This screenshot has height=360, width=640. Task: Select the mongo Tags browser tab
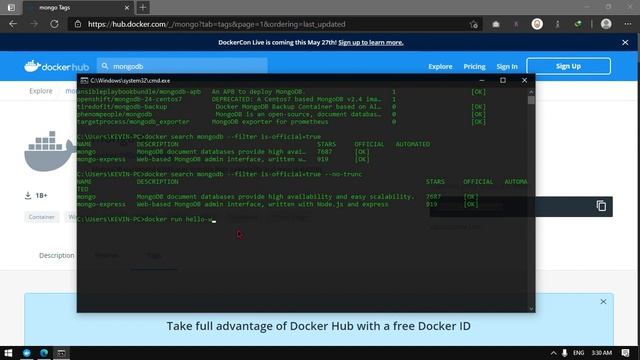78,7
